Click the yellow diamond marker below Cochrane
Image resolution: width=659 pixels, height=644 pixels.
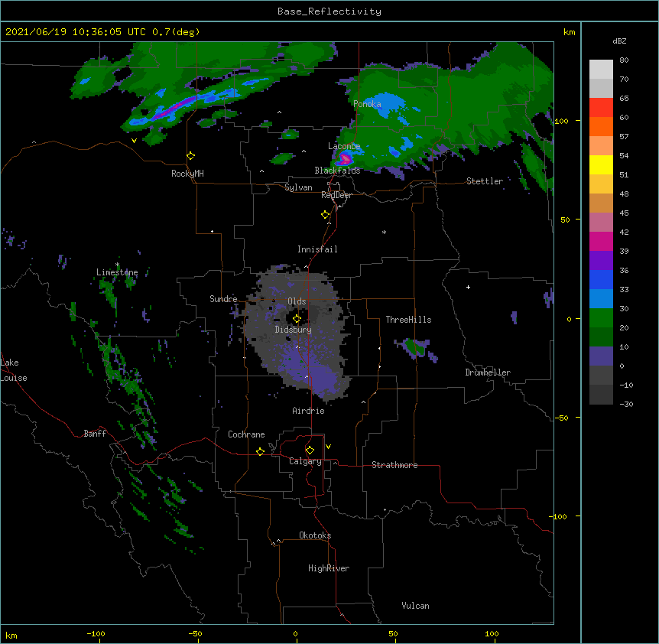tap(260, 451)
